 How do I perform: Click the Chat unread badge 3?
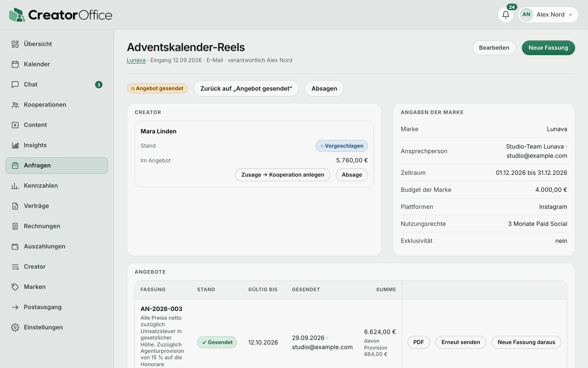[x=99, y=85]
